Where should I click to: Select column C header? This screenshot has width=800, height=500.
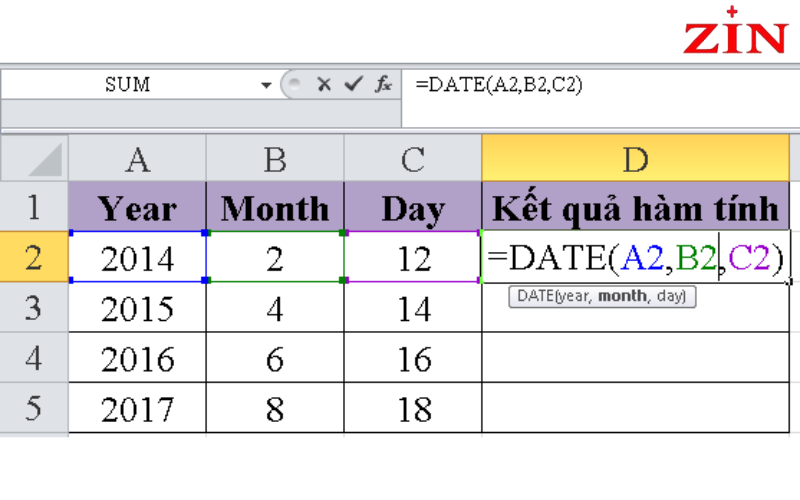[413, 159]
